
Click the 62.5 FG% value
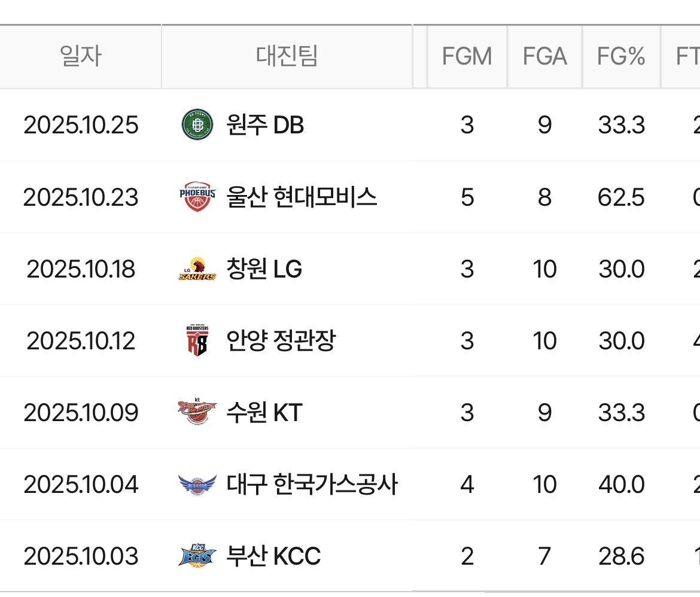coord(621,197)
